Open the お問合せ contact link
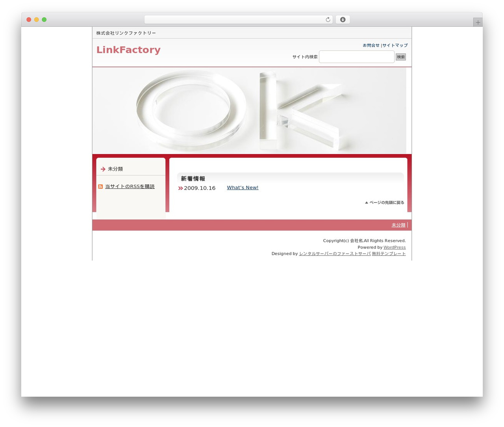 point(371,45)
